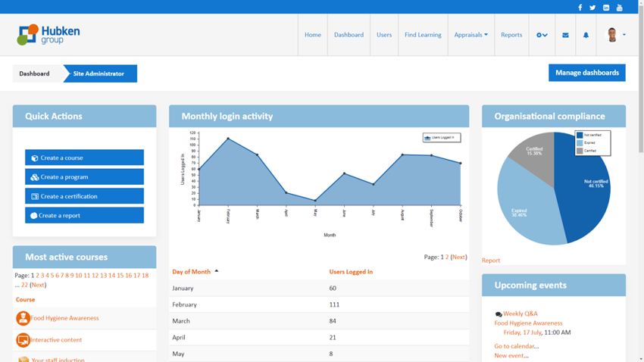Click Create a report button
Viewport: 644px width, 362px height.
tap(84, 216)
